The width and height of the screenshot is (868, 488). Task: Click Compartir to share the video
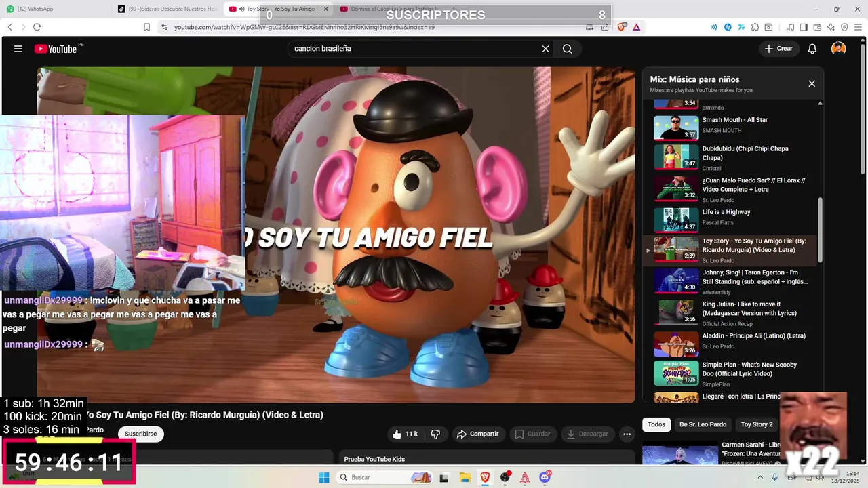(477, 434)
